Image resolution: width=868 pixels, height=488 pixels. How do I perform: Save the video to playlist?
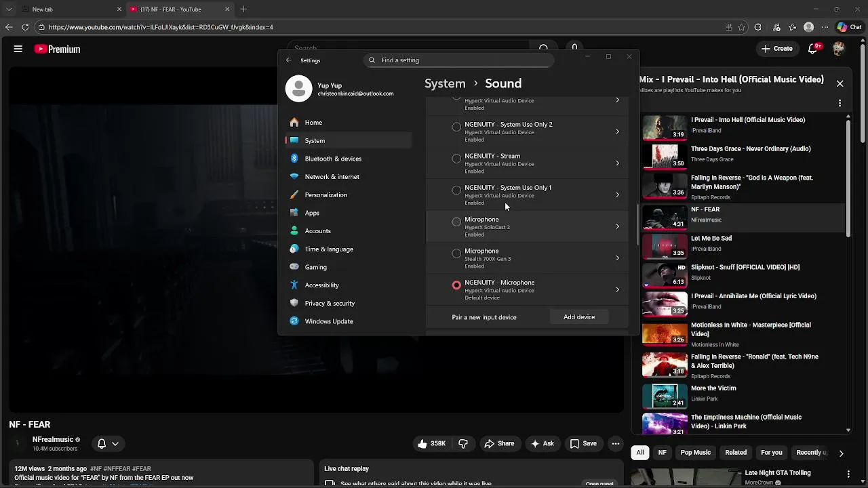tap(583, 443)
